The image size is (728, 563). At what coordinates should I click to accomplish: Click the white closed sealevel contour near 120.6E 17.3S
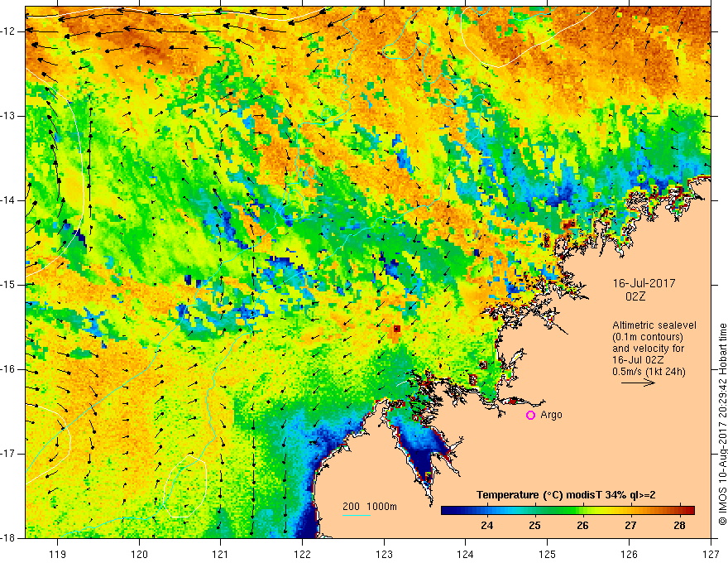click(x=185, y=486)
